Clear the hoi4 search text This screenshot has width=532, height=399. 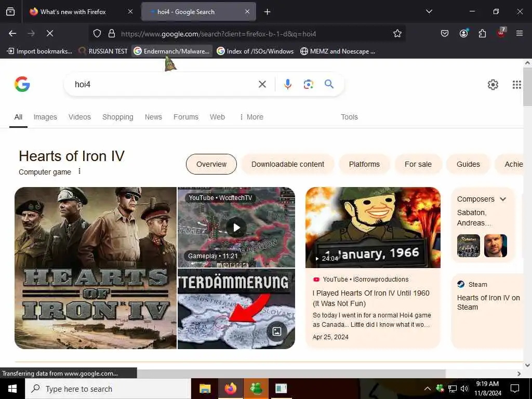pos(262,84)
